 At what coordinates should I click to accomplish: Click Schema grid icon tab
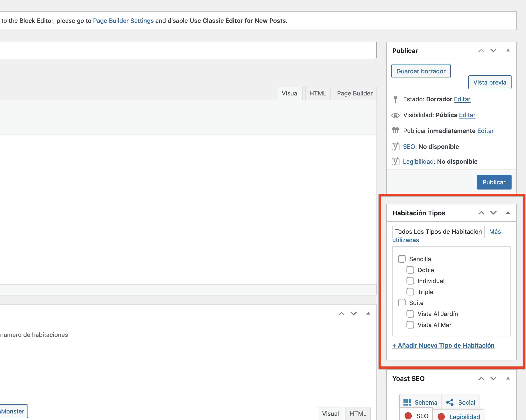pyautogui.click(x=420, y=402)
